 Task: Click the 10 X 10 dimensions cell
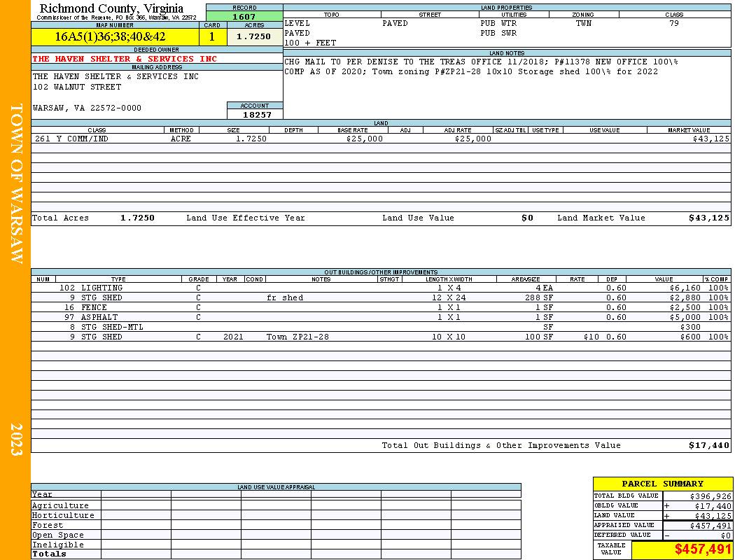[449, 337]
